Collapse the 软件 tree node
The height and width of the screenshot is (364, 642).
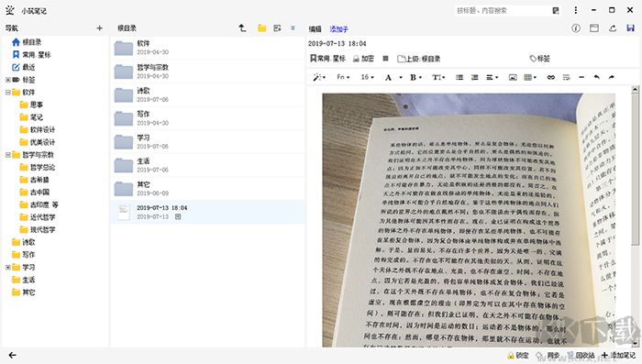tap(7, 92)
